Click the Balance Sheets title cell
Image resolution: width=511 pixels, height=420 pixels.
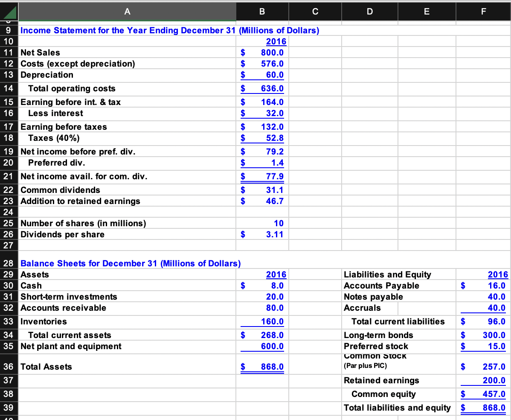click(128, 263)
